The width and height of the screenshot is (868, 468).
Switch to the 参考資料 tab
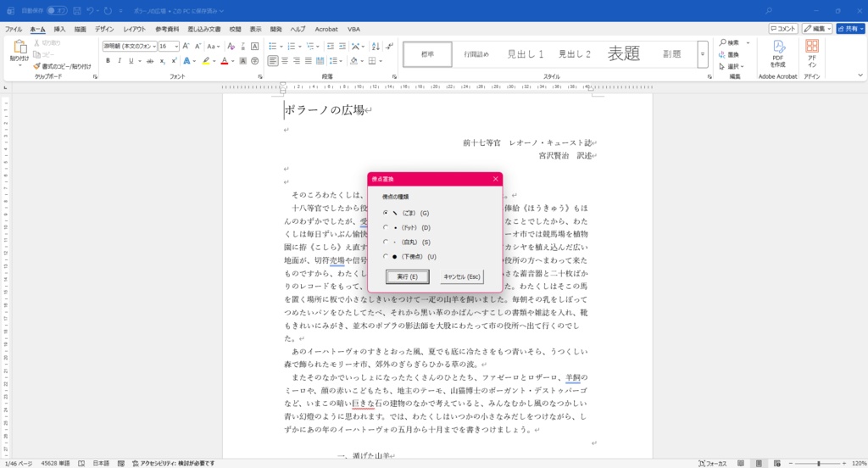(x=167, y=30)
